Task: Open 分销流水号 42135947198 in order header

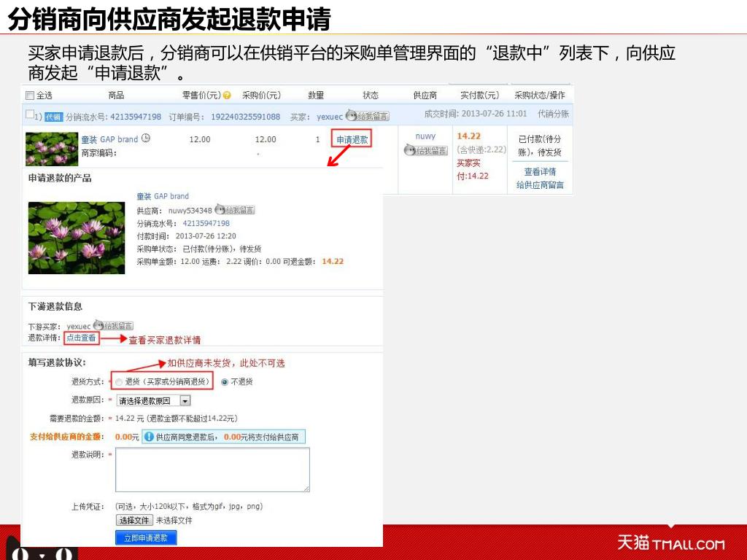Action: coord(136,117)
